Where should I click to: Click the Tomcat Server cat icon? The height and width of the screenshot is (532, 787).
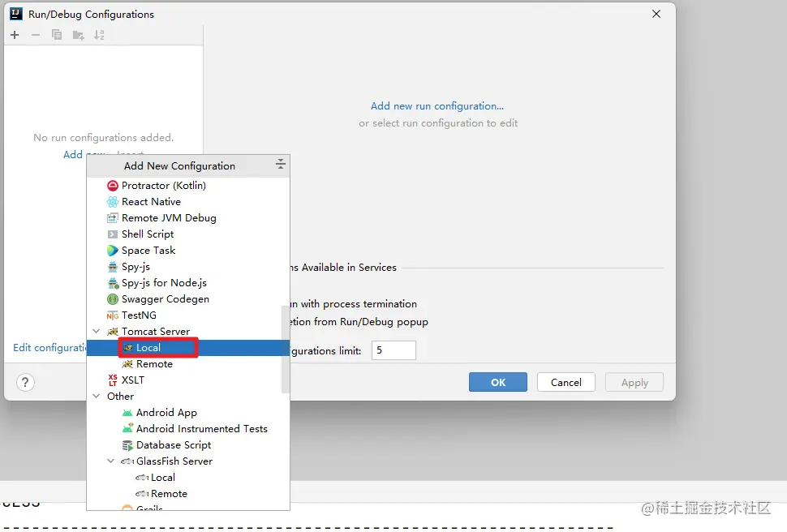[113, 332]
